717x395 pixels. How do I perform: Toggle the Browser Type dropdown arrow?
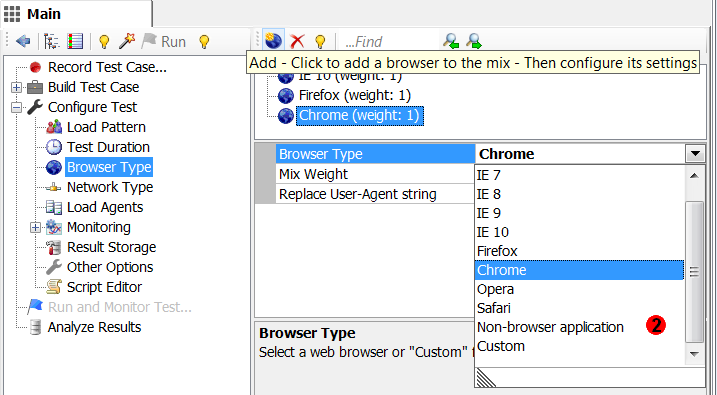695,154
